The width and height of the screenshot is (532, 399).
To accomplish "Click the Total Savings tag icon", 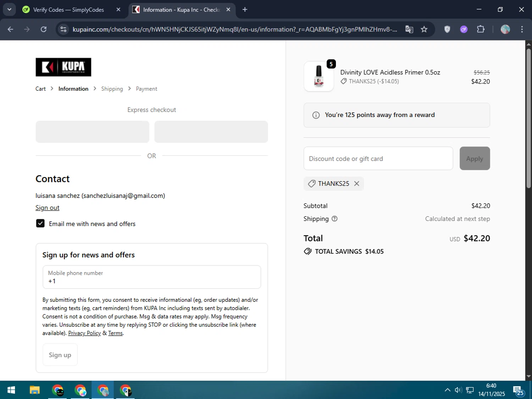I will [308, 251].
